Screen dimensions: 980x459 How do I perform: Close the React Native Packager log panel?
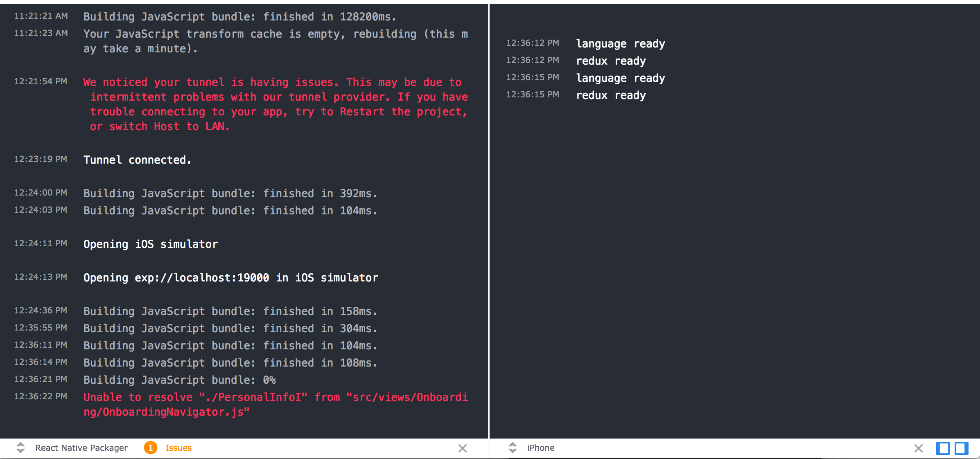[462, 448]
